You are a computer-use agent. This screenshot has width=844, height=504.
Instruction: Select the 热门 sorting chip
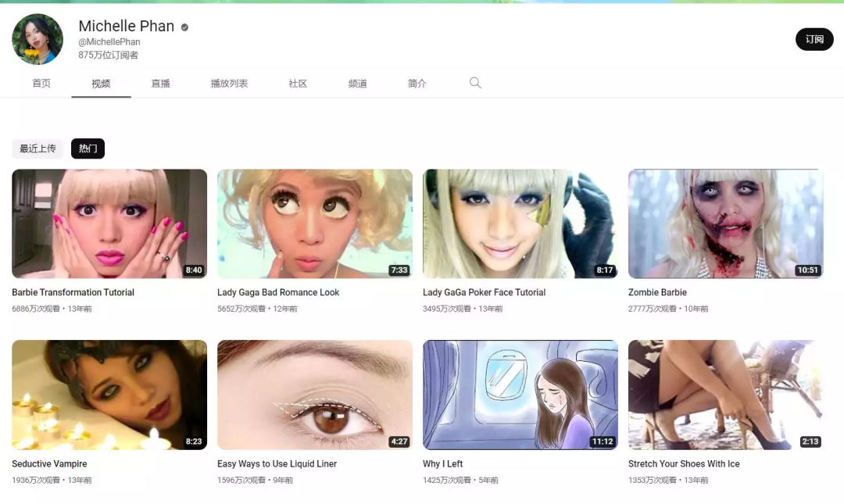(x=88, y=148)
